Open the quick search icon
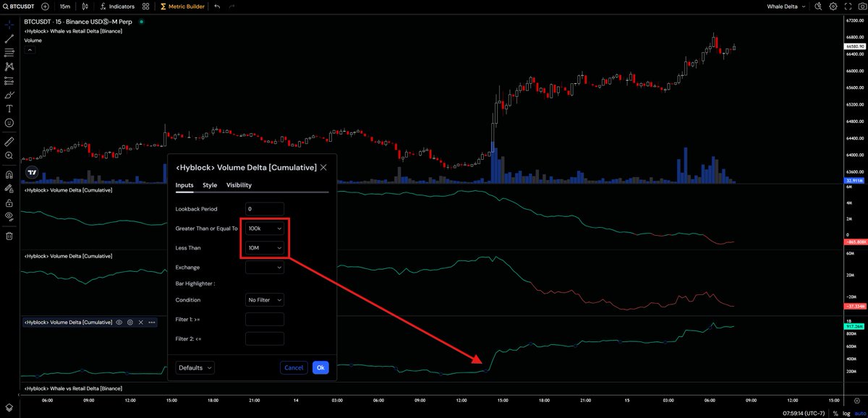The height and width of the screenshot is (418, 868). pos(818,7)
